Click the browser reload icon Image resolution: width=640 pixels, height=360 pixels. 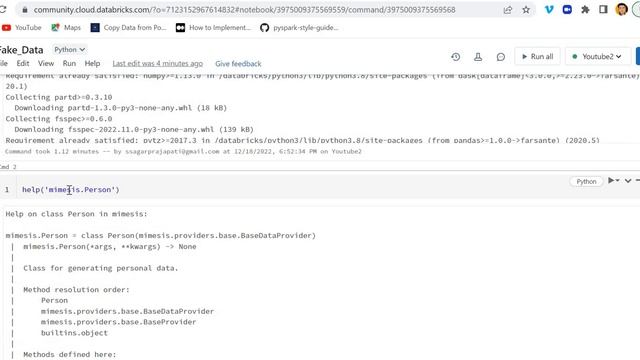point(3,9)
